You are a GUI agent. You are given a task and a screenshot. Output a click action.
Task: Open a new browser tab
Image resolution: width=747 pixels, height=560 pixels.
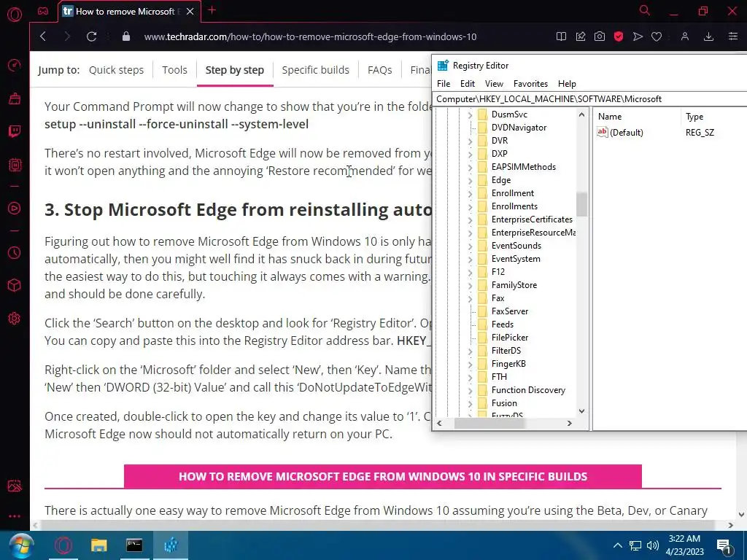(x=212, y=10)
